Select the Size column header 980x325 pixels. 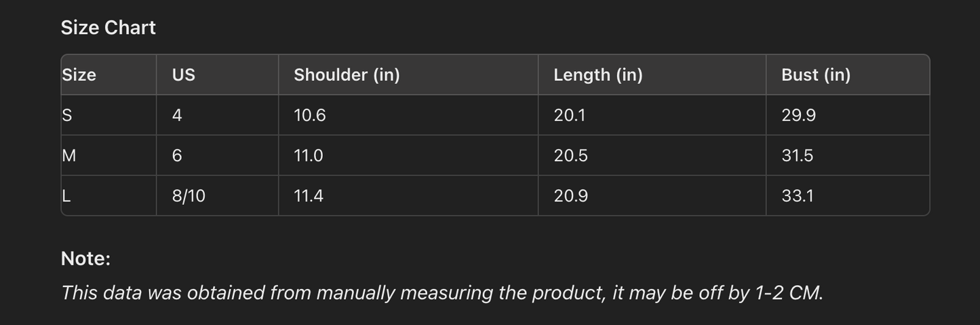[x=79, y=75]
